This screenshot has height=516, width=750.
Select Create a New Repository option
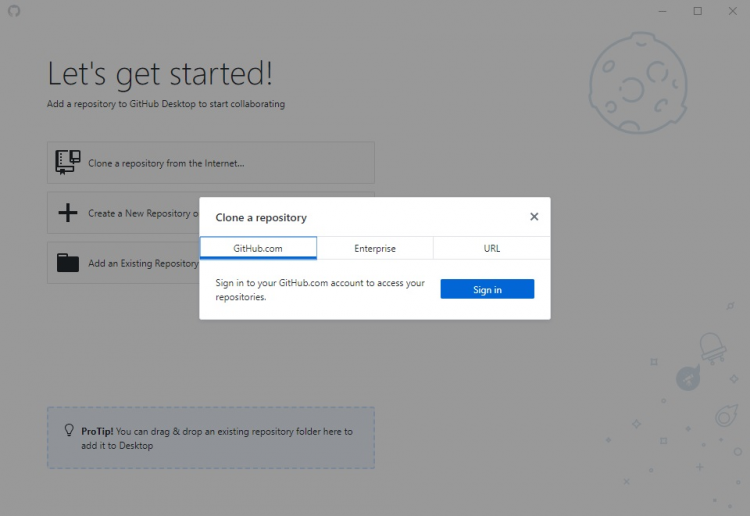(123, 213)
